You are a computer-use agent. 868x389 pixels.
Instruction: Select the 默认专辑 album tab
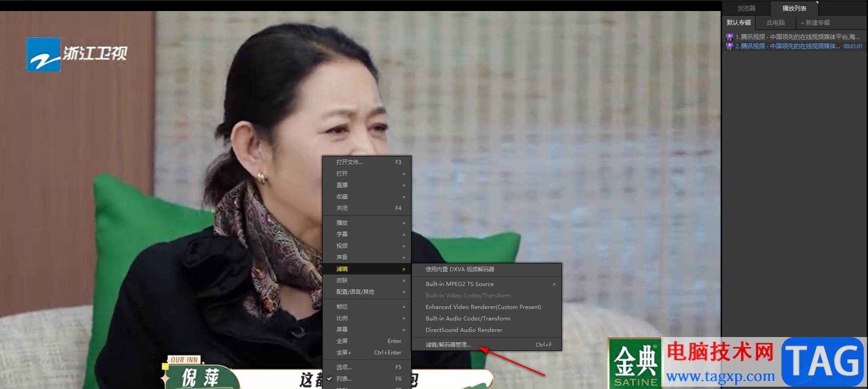pos(739,23)
